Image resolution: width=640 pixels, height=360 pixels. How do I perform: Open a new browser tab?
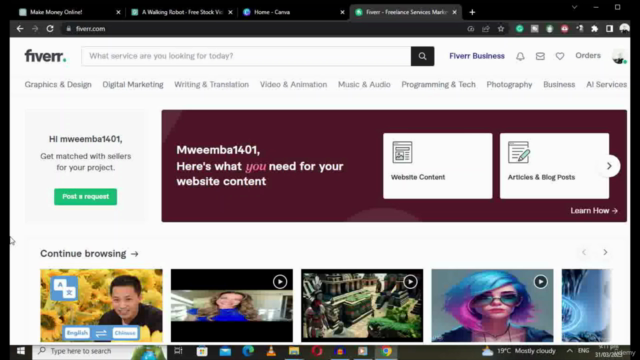click(472, 12)
